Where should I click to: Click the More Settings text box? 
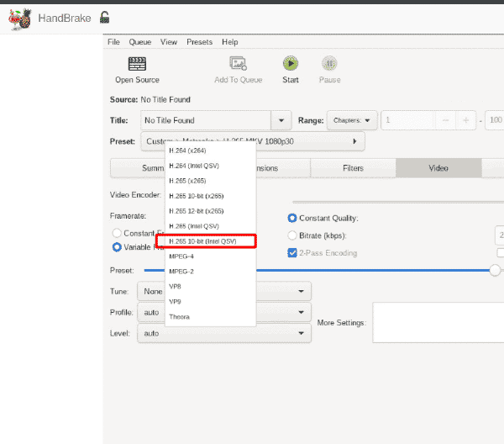pyautogui.click(x=438, y=322)
